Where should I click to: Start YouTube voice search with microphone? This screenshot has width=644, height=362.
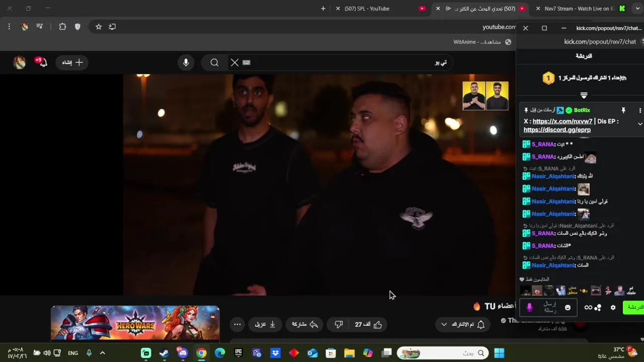(x=186, y=62)
